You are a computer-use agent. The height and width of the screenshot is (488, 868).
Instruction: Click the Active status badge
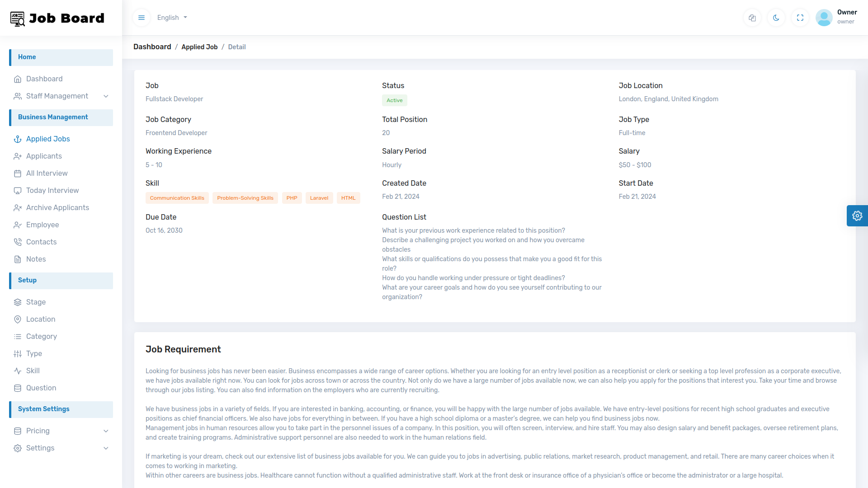click(x=394, y=100)
